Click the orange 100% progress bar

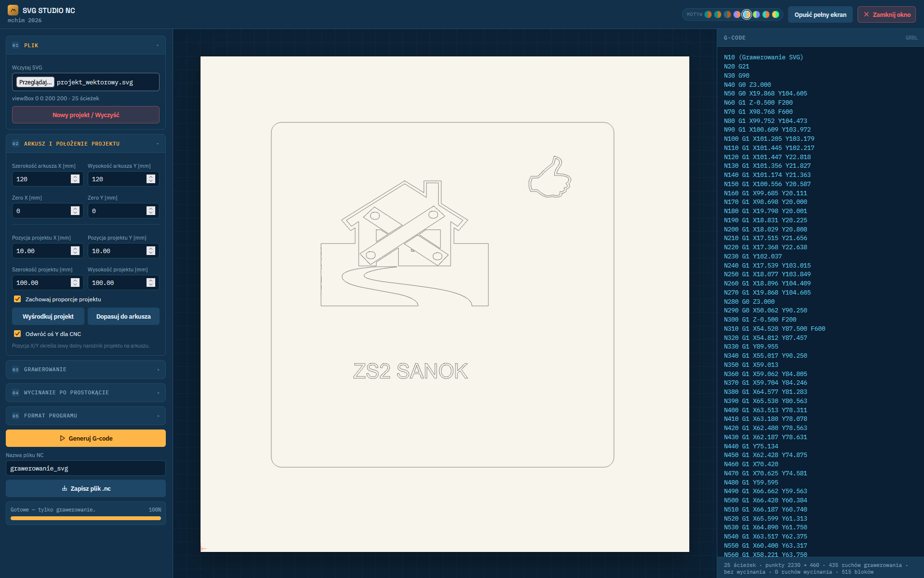pyautogui.click(x=86, y=518)
